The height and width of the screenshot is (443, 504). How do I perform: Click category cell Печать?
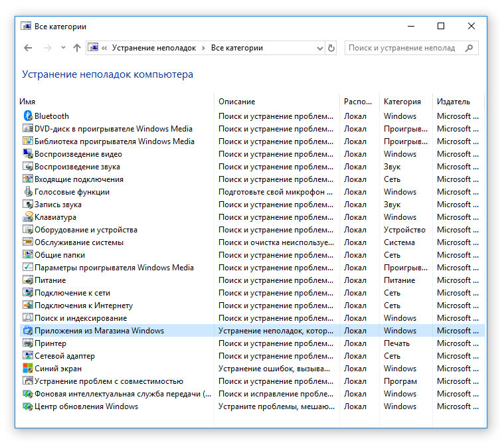point(396,343)
